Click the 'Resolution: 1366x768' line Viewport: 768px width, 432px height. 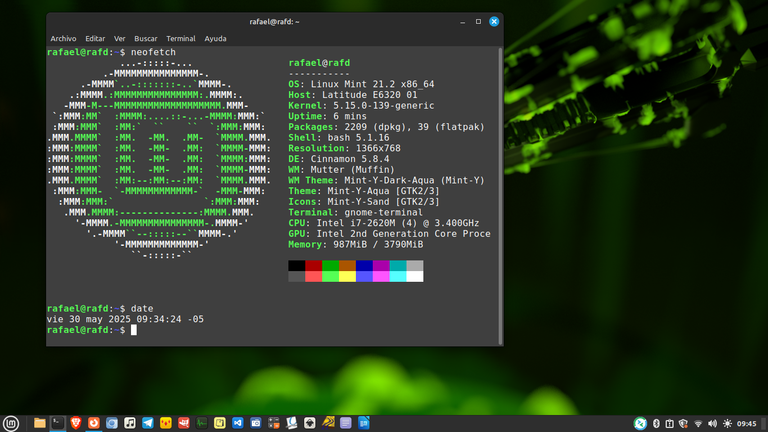[x=344, y=148]
